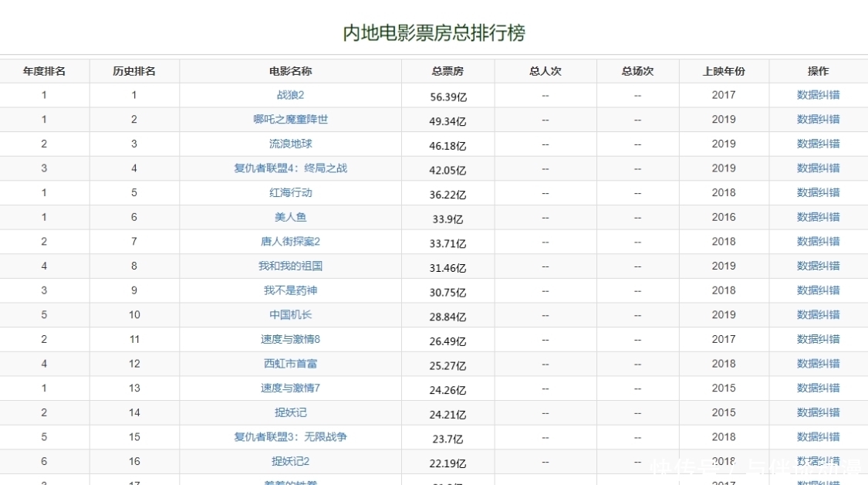Click 数据纠错 for 战狼2

click(817, 95)
